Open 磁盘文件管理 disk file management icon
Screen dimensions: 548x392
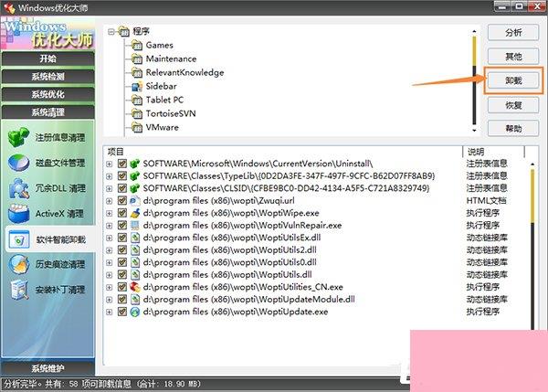tap(18, 163)
